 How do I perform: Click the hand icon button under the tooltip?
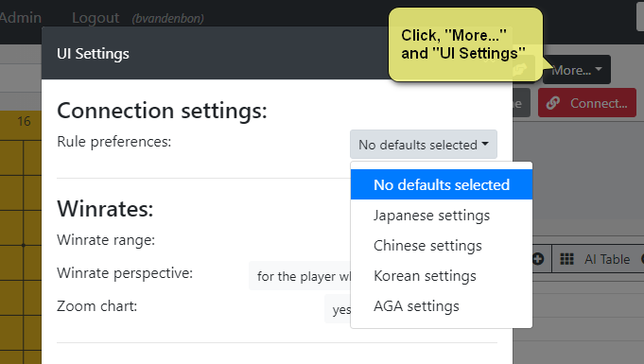(520, 69)
